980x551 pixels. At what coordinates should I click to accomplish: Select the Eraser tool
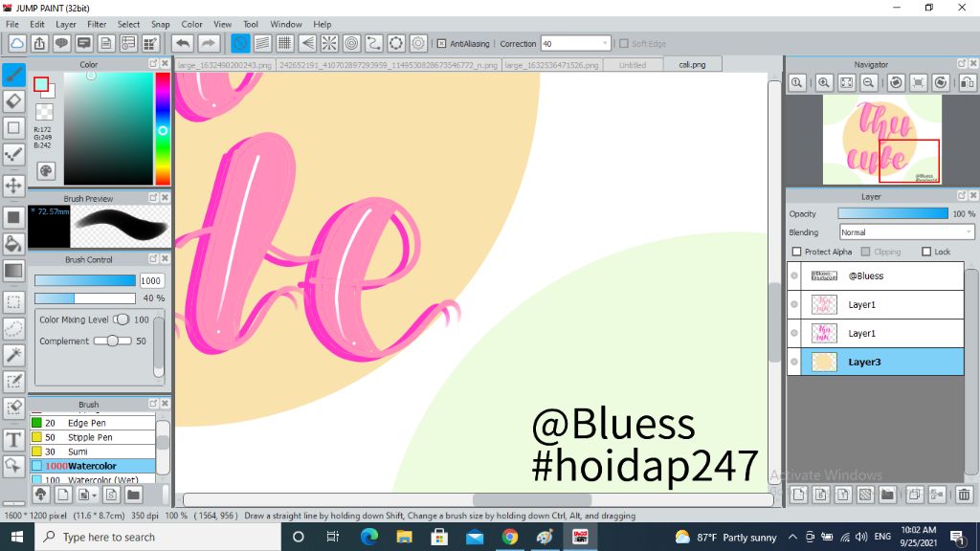[x=13, y=101]
